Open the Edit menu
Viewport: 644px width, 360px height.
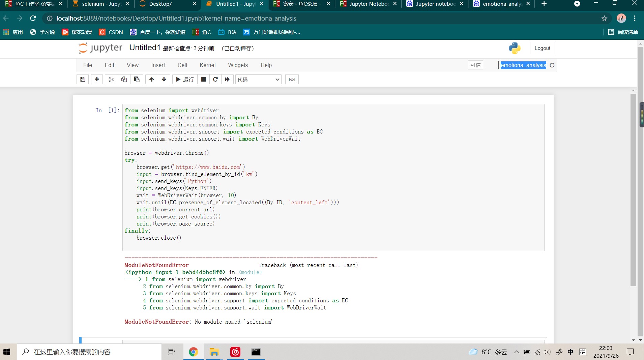click(109, 65)
